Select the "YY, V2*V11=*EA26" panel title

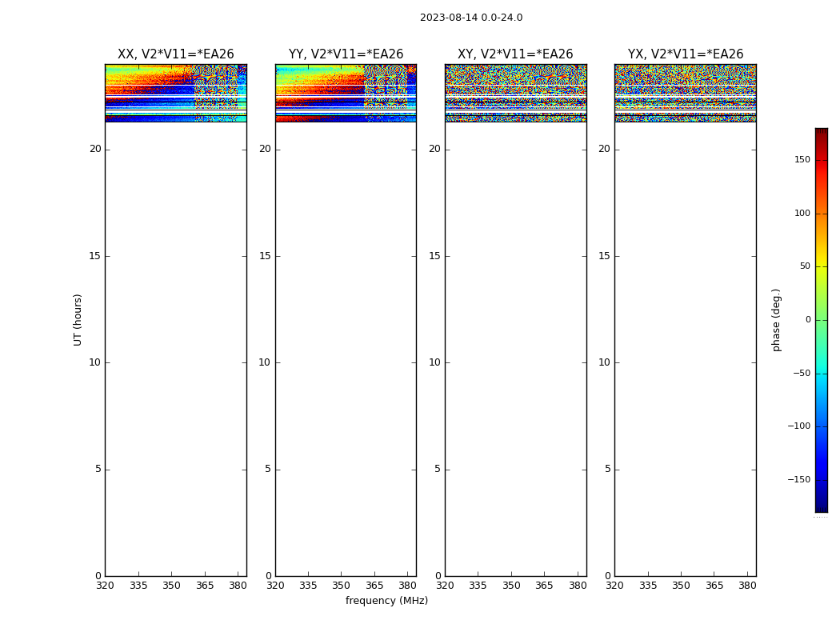coord(346,54)
